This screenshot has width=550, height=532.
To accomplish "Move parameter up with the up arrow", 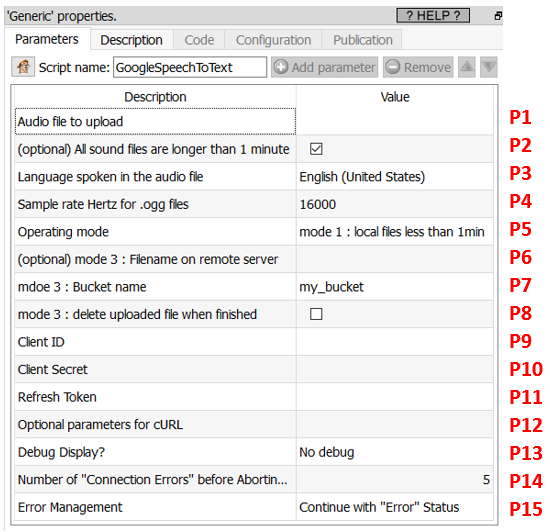I will pyautogui.click(x=467, y=67).
